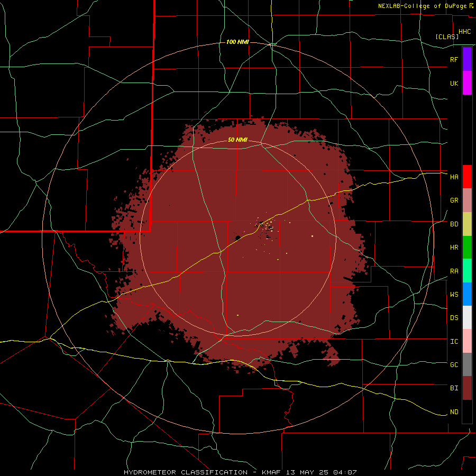Click the RF legend label
Image resolution: width=476 pixels, height=476 pixels.
point(454,59)
